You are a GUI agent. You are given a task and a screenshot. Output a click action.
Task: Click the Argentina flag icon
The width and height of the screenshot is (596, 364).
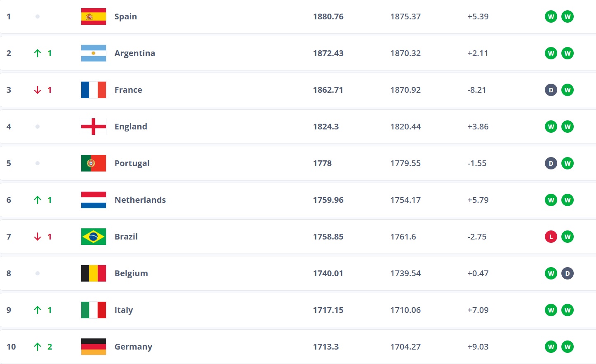pyautogui.click(x=94, y=53)
